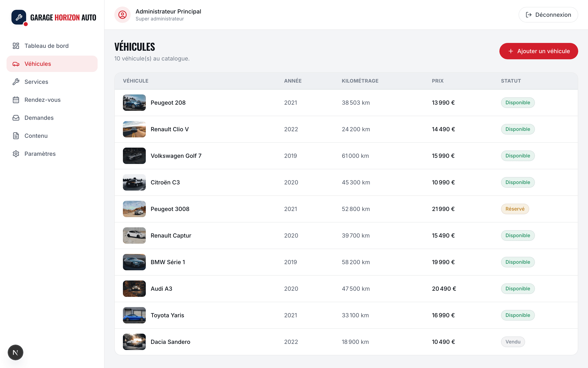Screen dimensions: 588x368
Task: Click the BMW Série 1 name
Action: [x=168, y=262]
